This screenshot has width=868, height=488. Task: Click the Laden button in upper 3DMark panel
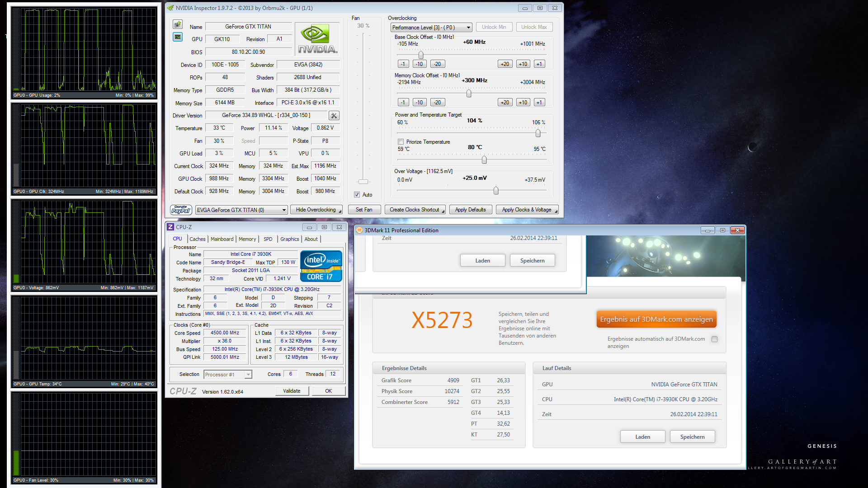pyautogui.click(x=482, y=260)
